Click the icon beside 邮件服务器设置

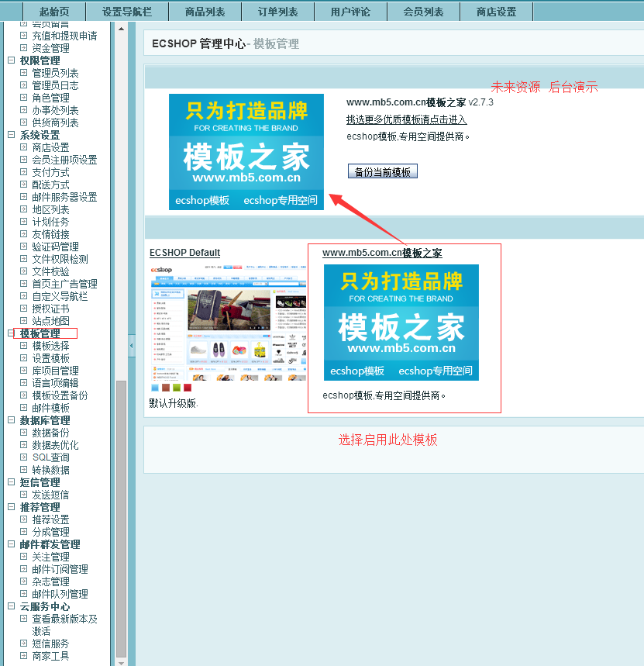tap(24, 197)
